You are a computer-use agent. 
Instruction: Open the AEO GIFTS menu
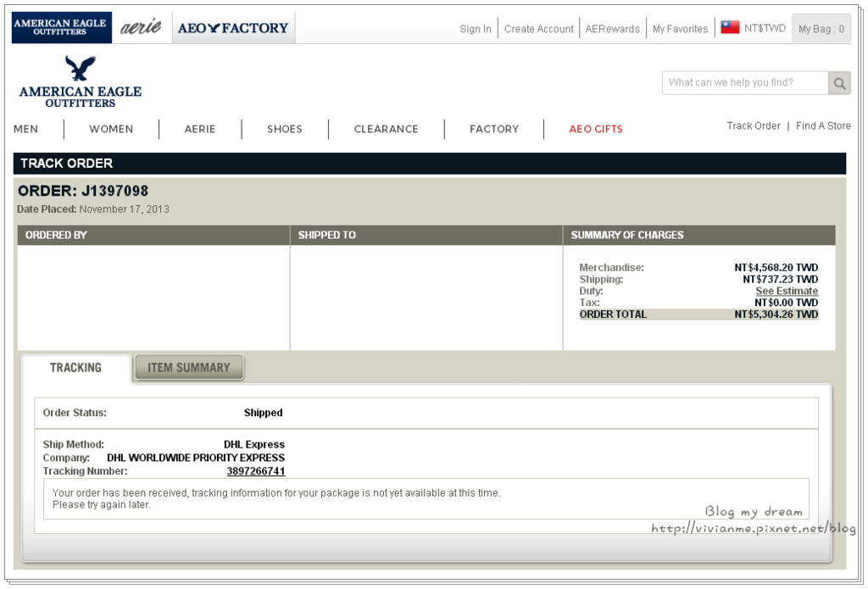click(596, 129)
